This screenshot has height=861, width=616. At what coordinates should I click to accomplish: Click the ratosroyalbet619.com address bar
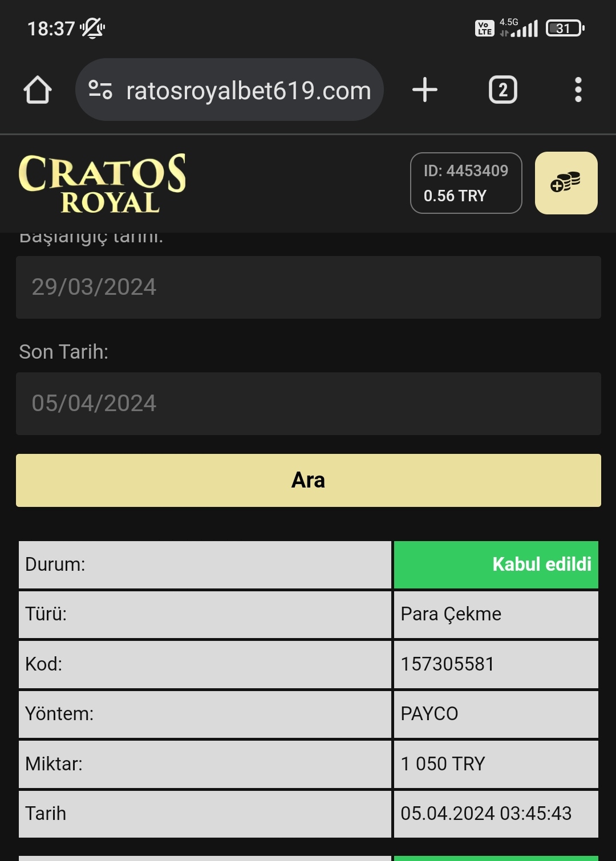248,90
